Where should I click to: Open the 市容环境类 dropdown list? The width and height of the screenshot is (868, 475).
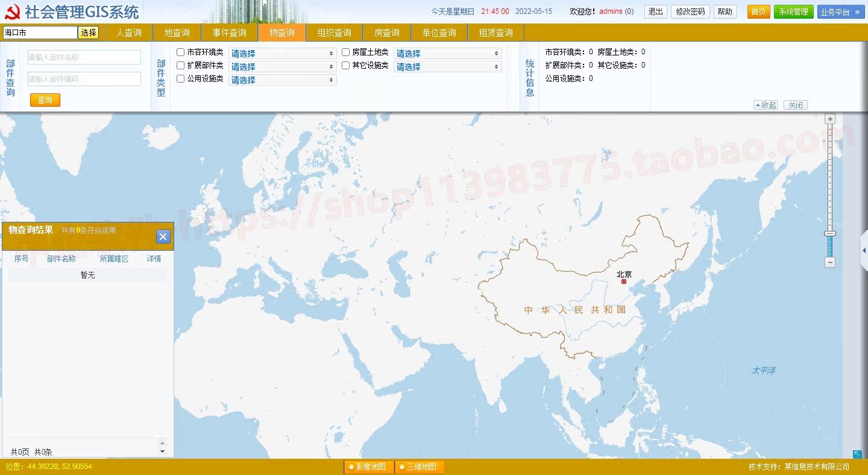(282, 53)
